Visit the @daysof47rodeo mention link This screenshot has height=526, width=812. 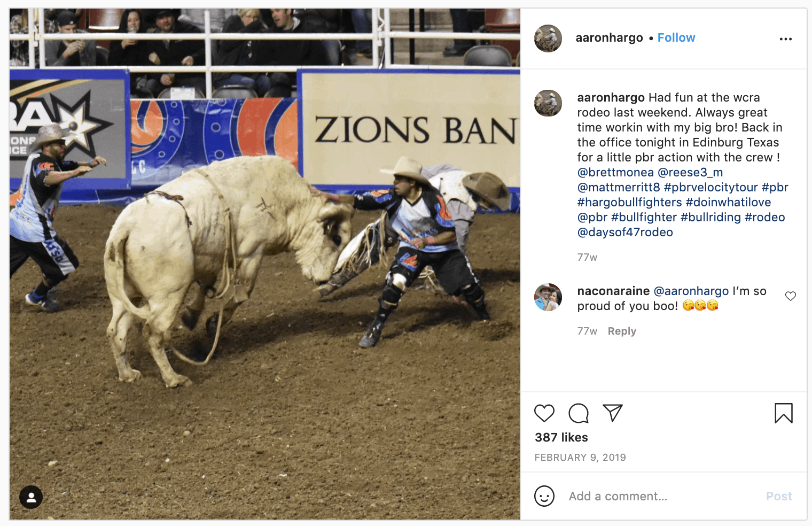pyautogui.click(x=625, y=232)
